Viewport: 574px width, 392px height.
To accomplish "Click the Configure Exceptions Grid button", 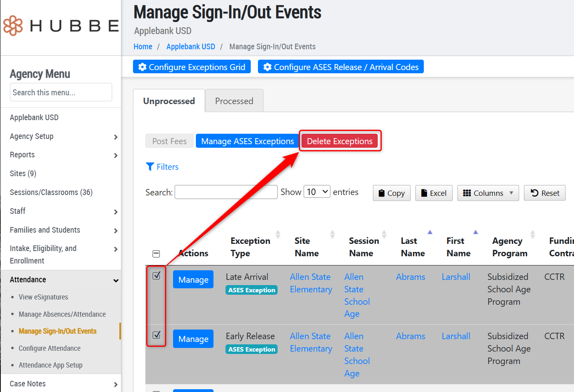I will (192, 67).
